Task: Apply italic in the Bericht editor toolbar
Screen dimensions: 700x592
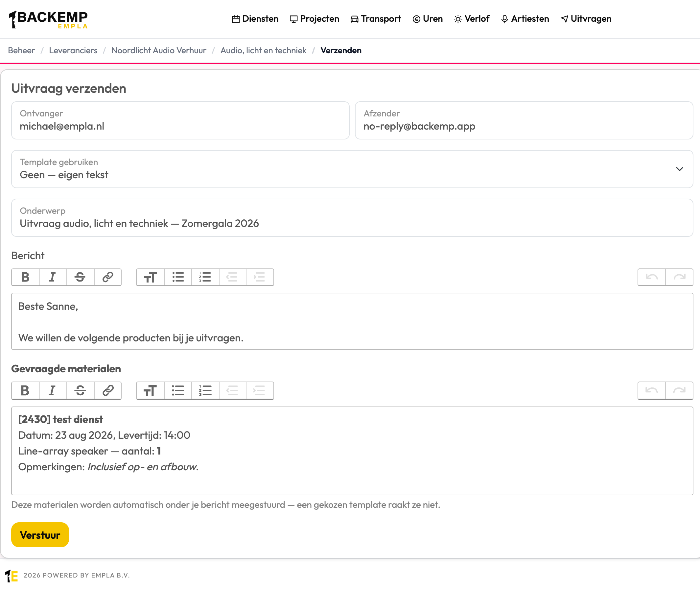Action: pos(53,277)
